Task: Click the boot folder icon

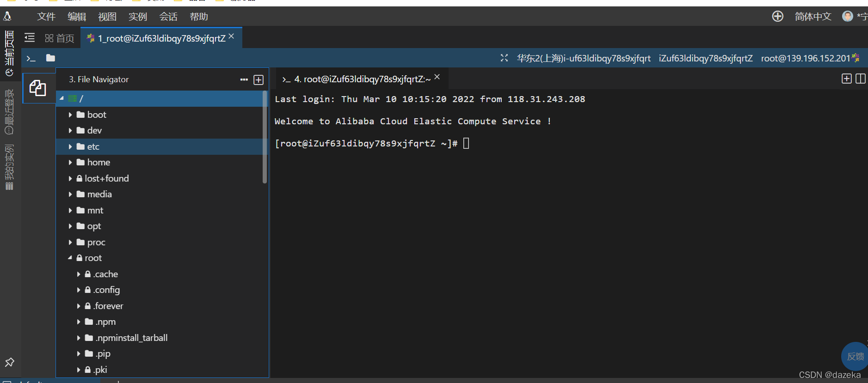Action: click(x=80, y=115)
